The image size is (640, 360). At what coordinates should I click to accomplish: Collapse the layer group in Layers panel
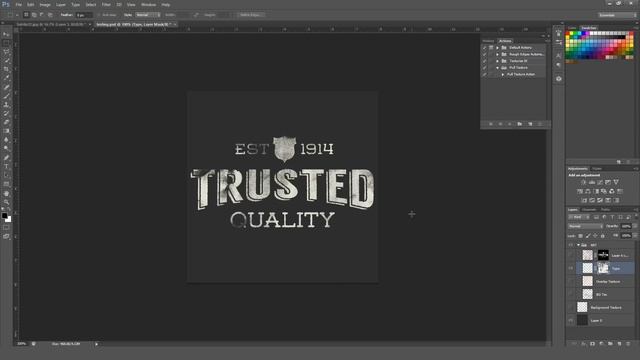[578, 245]
